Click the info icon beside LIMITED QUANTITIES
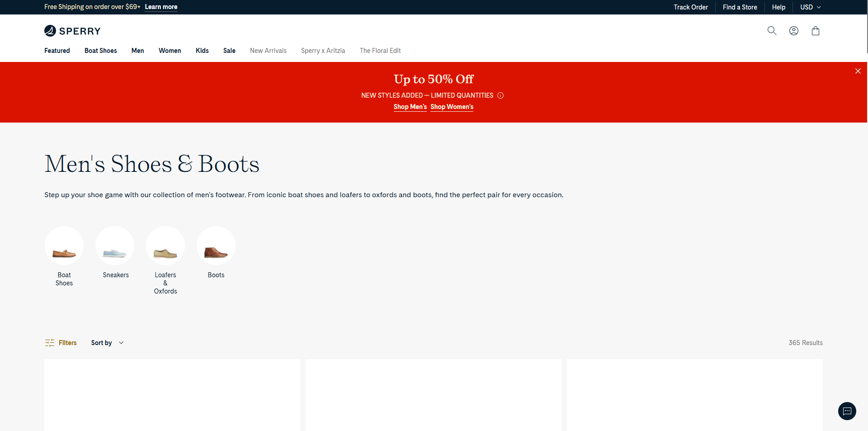The image size is (868, 431). 500,95
